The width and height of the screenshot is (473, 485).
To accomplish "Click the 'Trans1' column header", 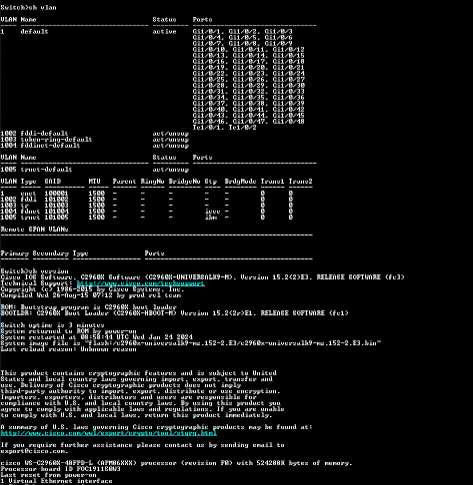I will tap(272, 181).
